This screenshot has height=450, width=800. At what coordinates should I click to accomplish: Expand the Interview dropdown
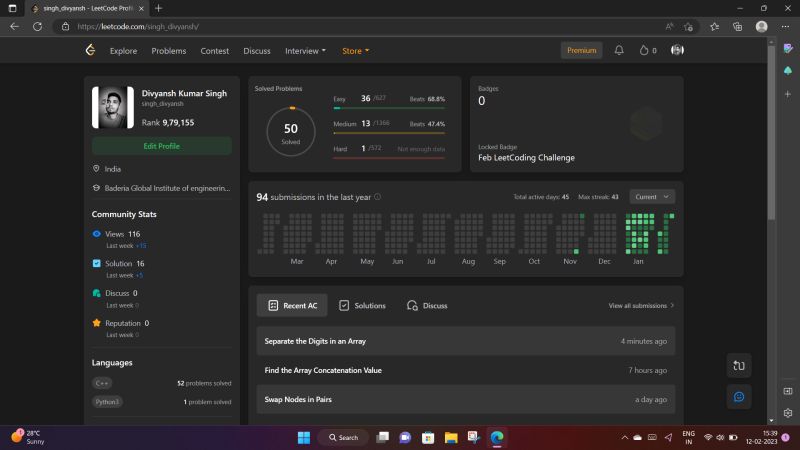(305, 51)
